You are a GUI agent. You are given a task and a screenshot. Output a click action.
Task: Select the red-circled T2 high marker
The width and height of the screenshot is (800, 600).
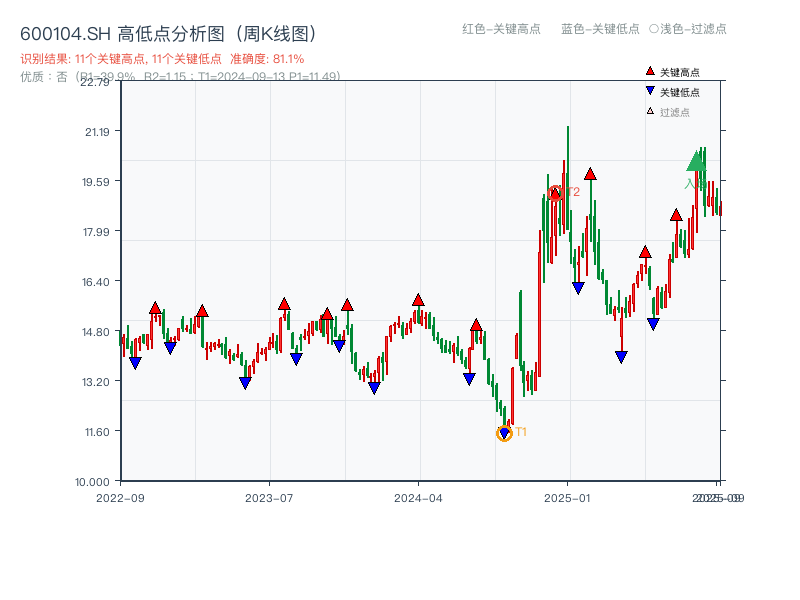click(x=555, y=193)
